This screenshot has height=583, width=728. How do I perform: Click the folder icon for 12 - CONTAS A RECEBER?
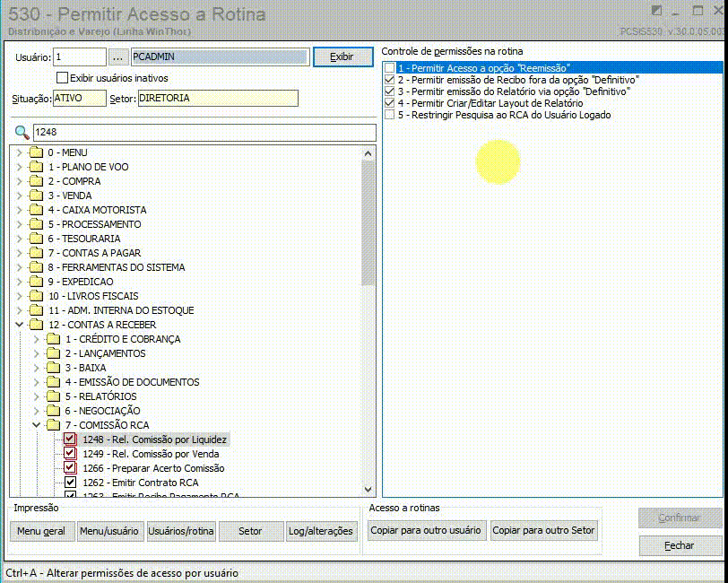[x=36, y=325]
